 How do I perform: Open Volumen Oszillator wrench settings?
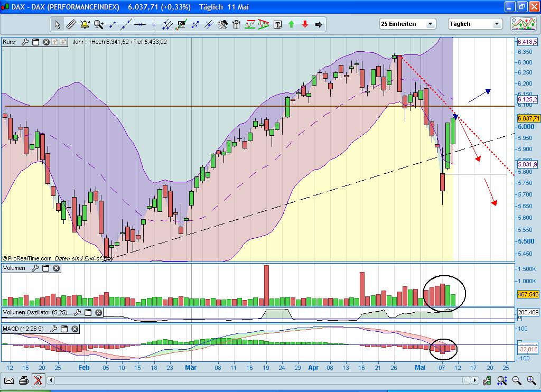77,312
